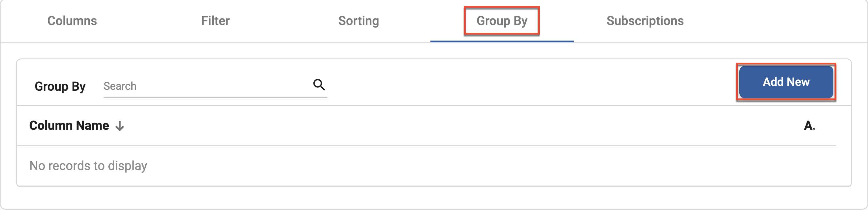Activate the Group By tab
This screenshot has height=210, width=868.
coord(502,21)
